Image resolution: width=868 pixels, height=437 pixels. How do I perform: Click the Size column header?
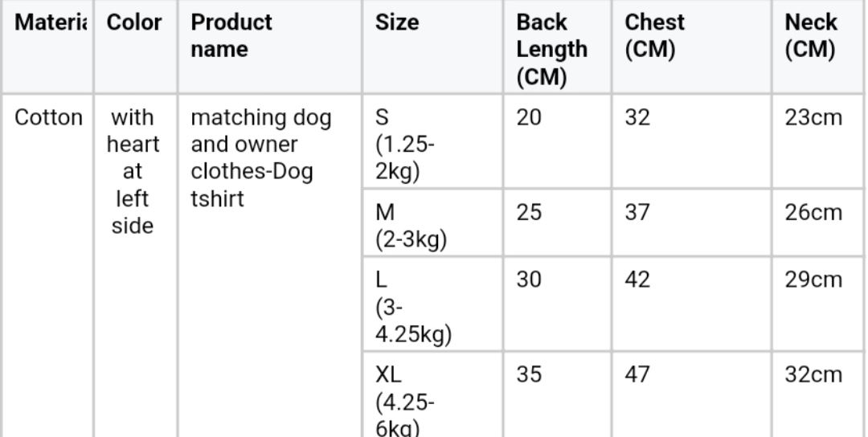[x=396, y=23]
